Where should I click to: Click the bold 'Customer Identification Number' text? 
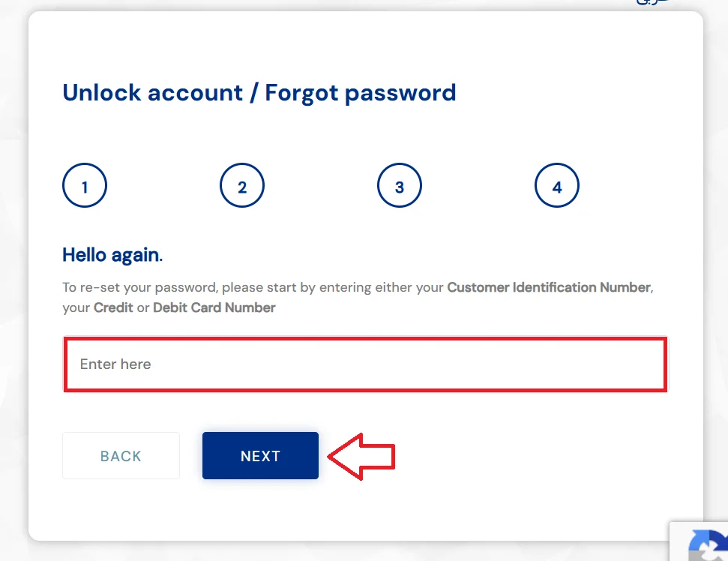click(x=549, y=287)
